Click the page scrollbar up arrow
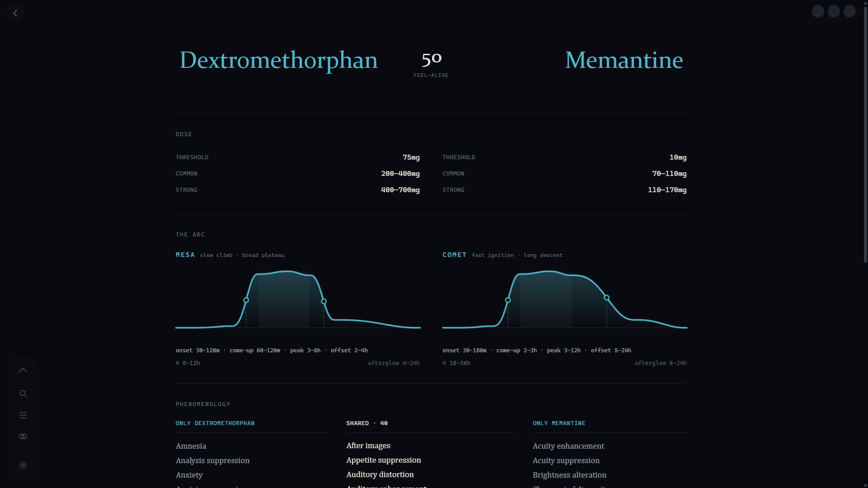The image size is (868, 488). (x=865, y=3)
